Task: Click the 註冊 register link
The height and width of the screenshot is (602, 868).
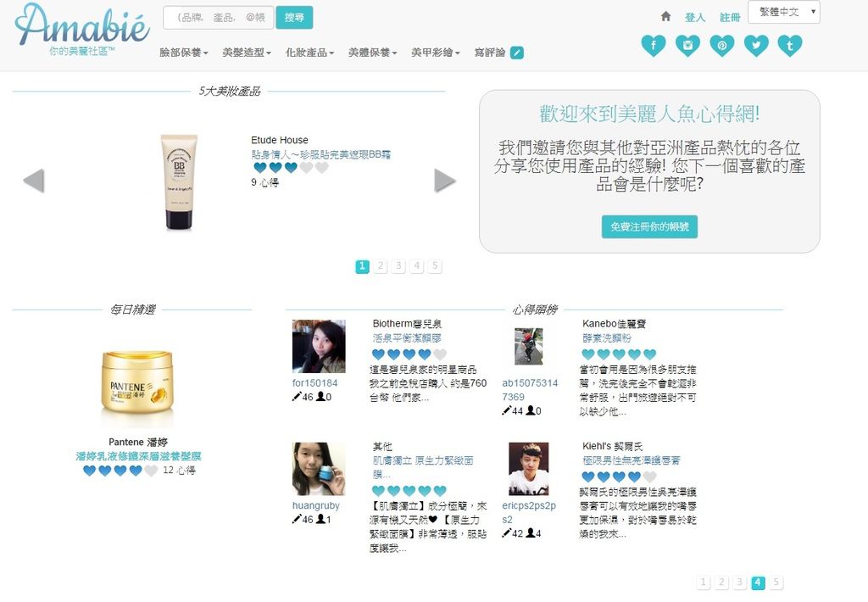Action: pos(730,17)
